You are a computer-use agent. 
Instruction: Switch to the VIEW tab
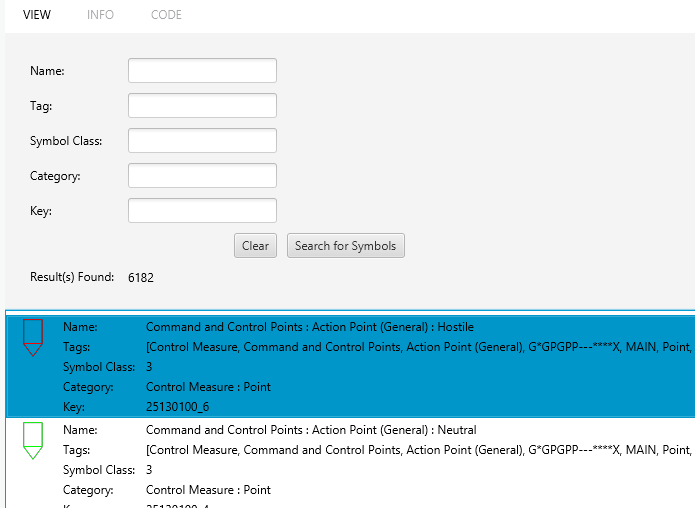click(x=37, y=15)
